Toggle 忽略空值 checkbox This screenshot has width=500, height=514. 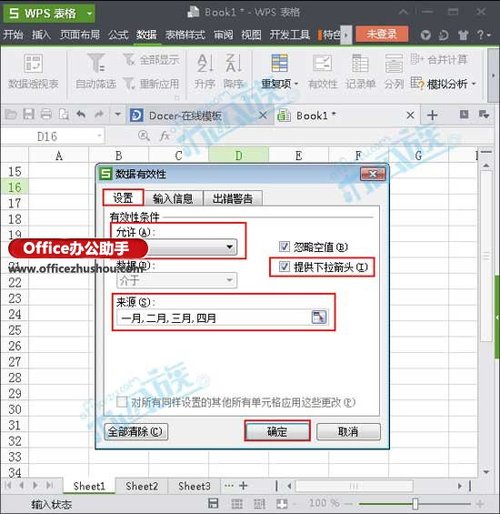[x=284, y=247]
